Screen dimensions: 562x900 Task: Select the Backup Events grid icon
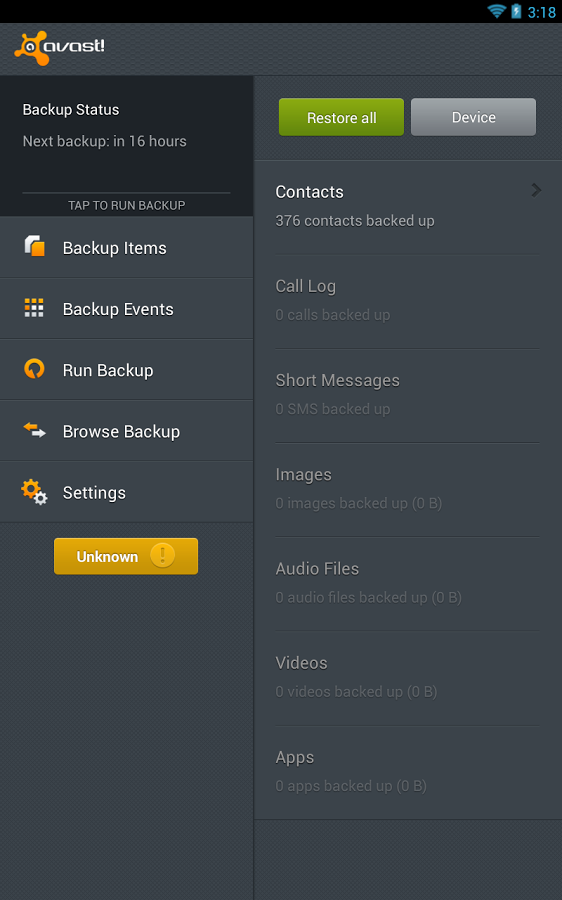(x=34, y=308)
